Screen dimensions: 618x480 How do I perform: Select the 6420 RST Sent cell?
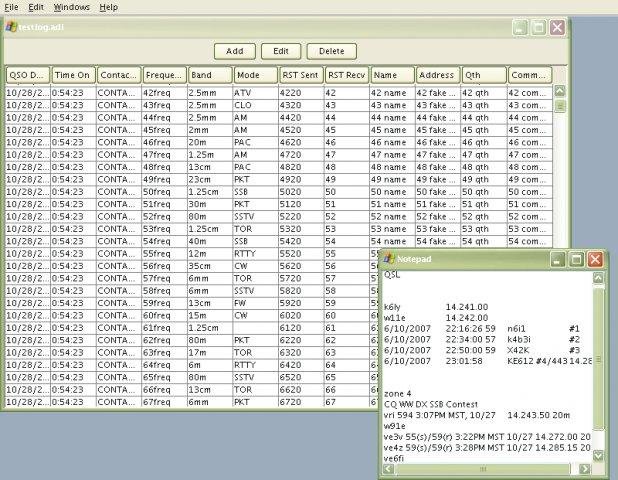click(x=301, y=365)
